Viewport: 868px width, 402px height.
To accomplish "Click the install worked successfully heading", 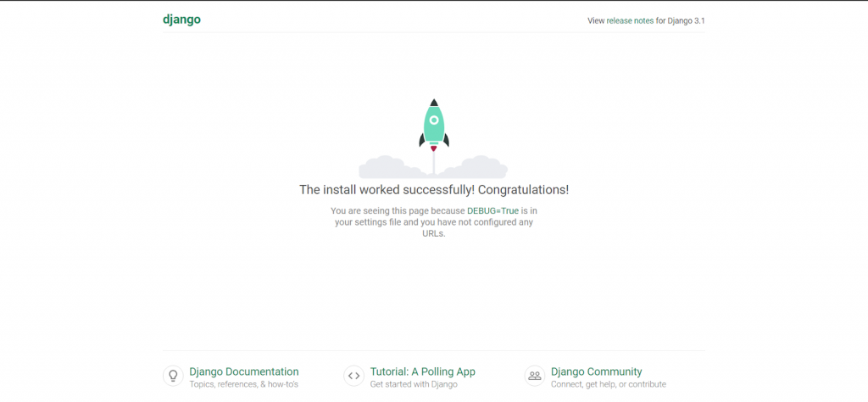I will tap(434, 190).
